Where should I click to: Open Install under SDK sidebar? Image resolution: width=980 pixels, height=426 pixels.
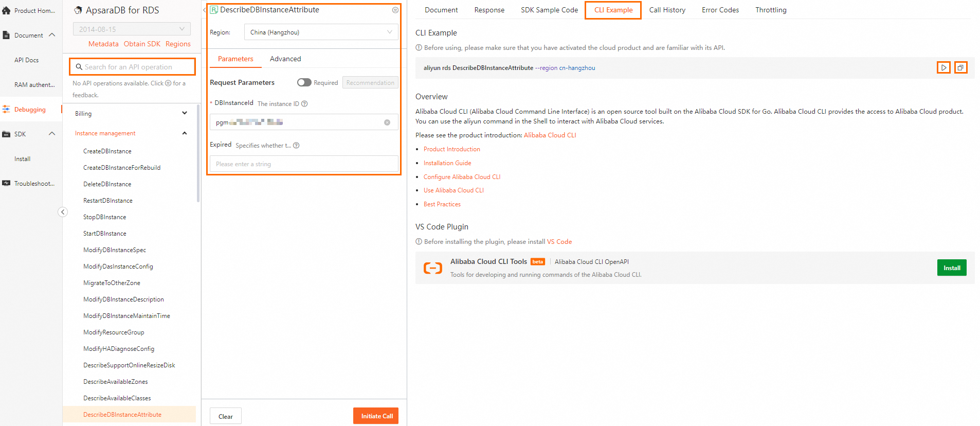(x=23, y=159)
